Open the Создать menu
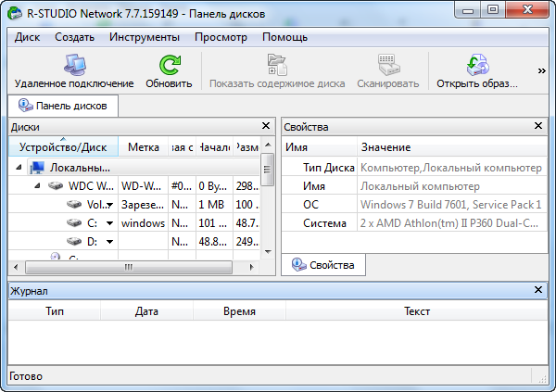The image size is (556, 392). tap(74, 37)
